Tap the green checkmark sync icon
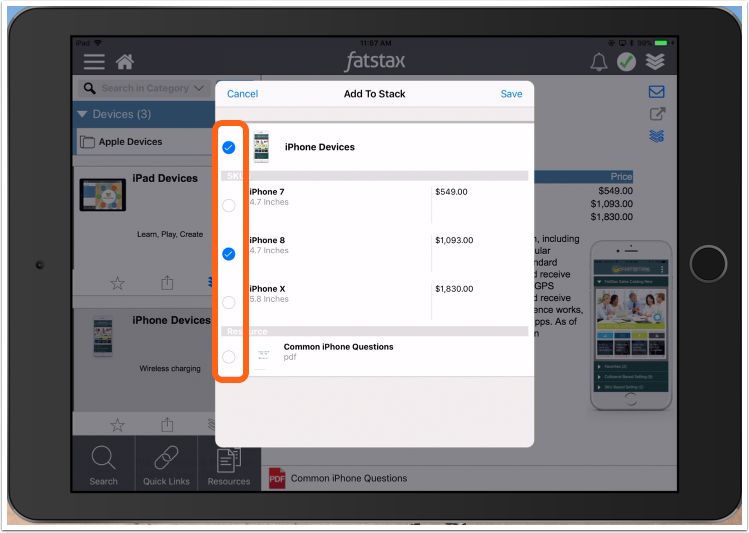 pyautogui.click(x=626, y=62)
